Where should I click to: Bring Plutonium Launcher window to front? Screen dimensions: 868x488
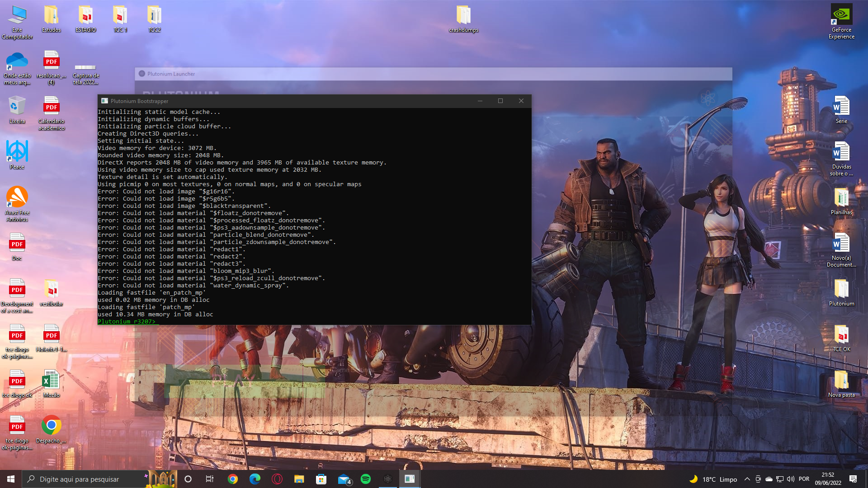coord(433,74)
